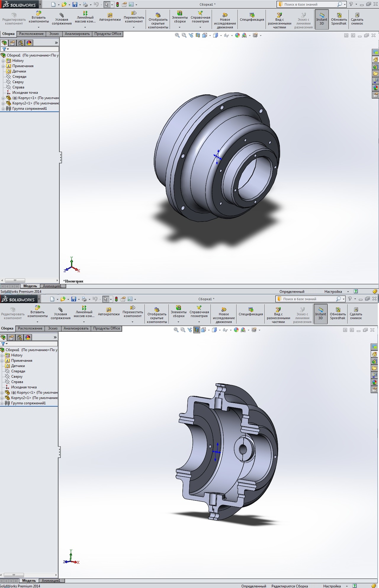379x588 pixels.
Task: Expand Корпус<1> component in top window tree
Action: pyautogui.click(x=3, y=98)
